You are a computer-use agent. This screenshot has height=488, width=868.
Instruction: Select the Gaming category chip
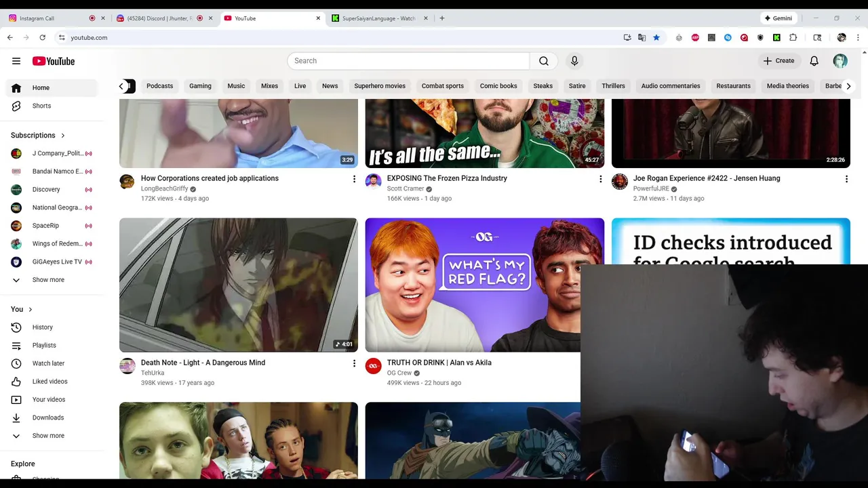[x=200, y=86]
